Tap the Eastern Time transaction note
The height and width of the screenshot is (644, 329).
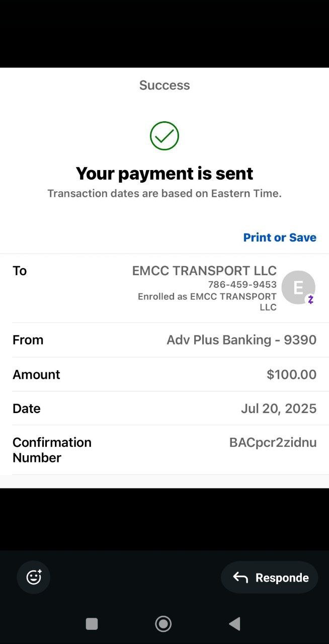click(164, 193)
